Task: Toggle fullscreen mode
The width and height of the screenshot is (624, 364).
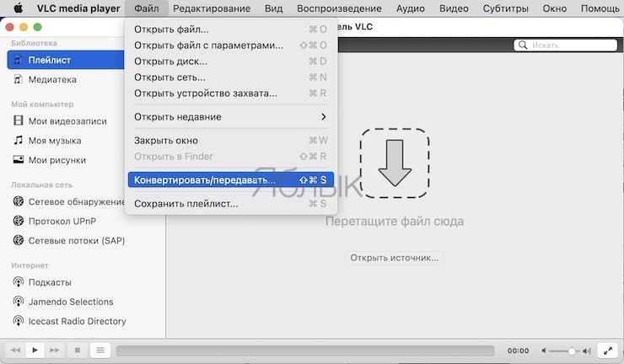Action: 608,351
